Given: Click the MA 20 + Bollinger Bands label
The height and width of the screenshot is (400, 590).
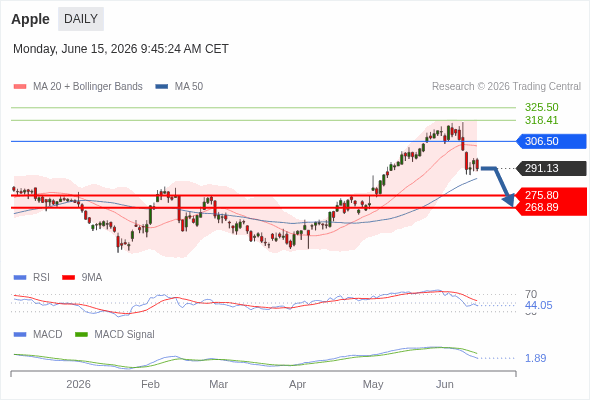Looking at the screenshot, I should (x=88, y=87).
